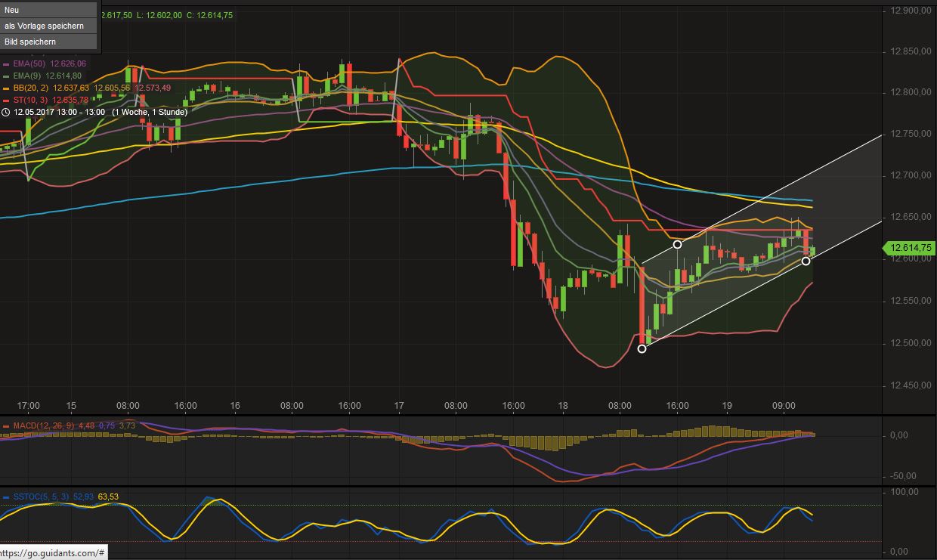This screenshot has width=937, height=560.
Task: Select 'Neu' from the context menu
Action: click(48, 10)
